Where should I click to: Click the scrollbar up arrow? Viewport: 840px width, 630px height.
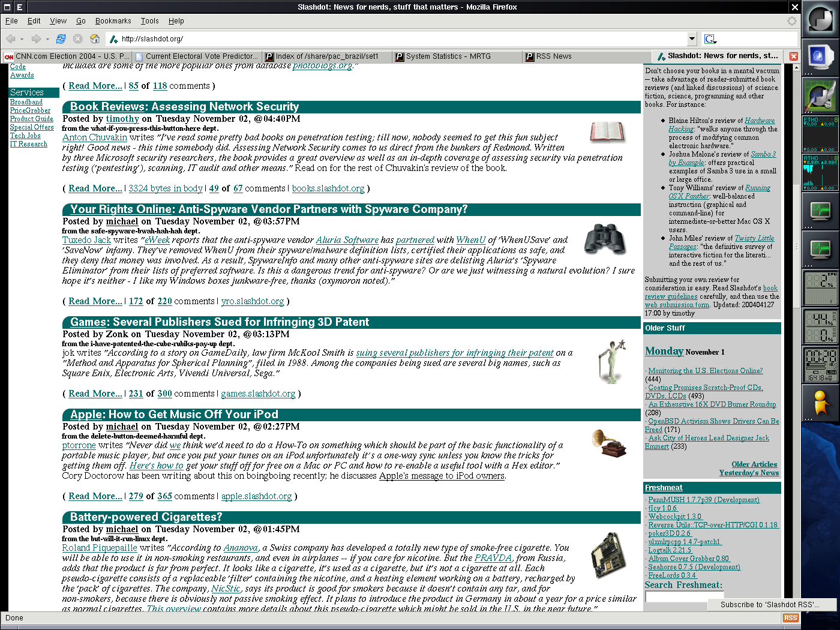[x=797, y=67]
